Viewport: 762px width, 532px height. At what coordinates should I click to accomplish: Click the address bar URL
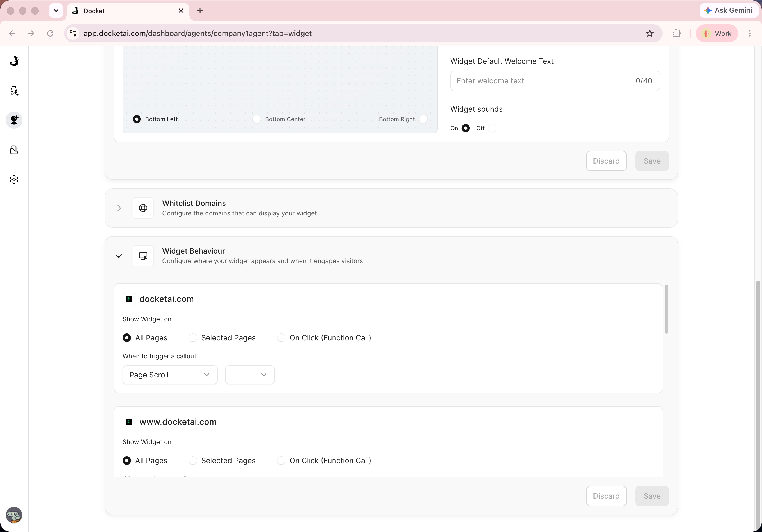pyautogui.click(x=197, y=33)
